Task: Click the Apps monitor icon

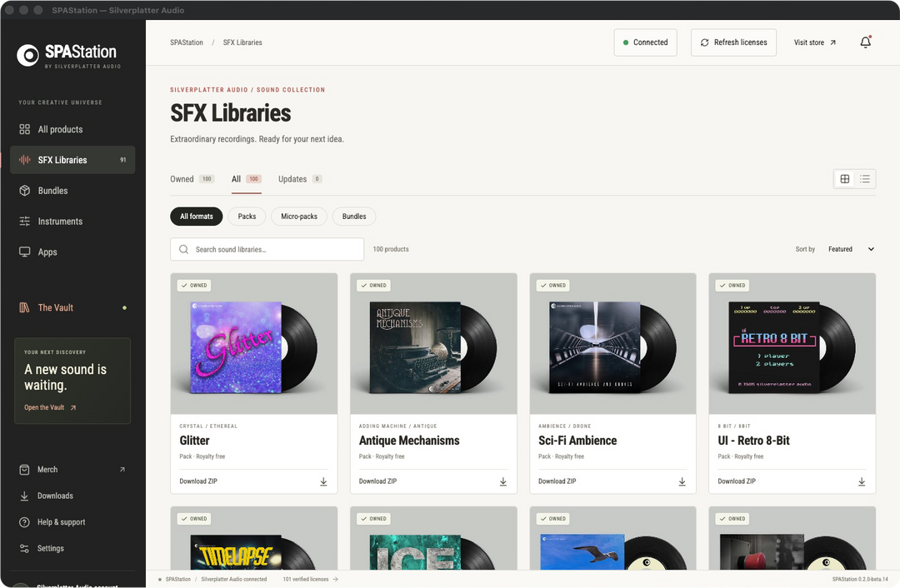Action: coord(25,252)
